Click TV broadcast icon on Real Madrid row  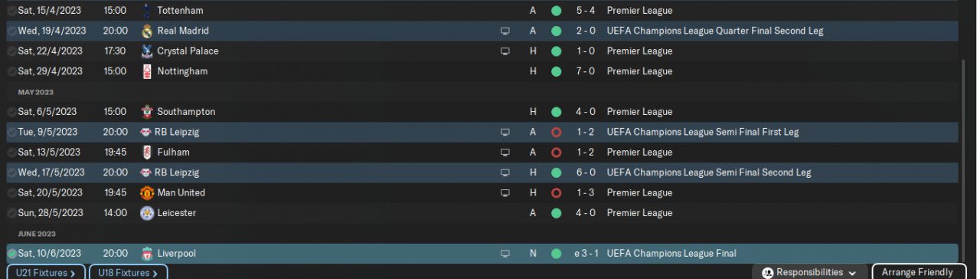tap(505, 31)
